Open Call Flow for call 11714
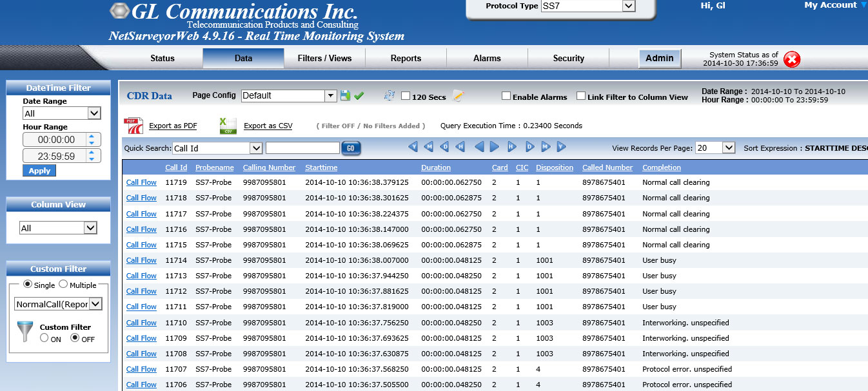Image resolution: width=868 pixels, height=391 pixels. pos(141,260)
